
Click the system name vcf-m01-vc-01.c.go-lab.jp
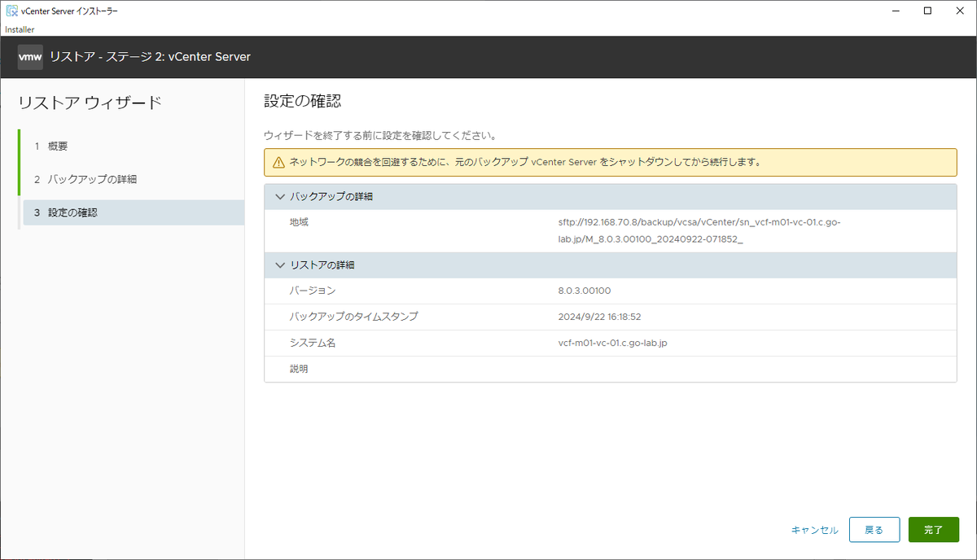point(612,343)
